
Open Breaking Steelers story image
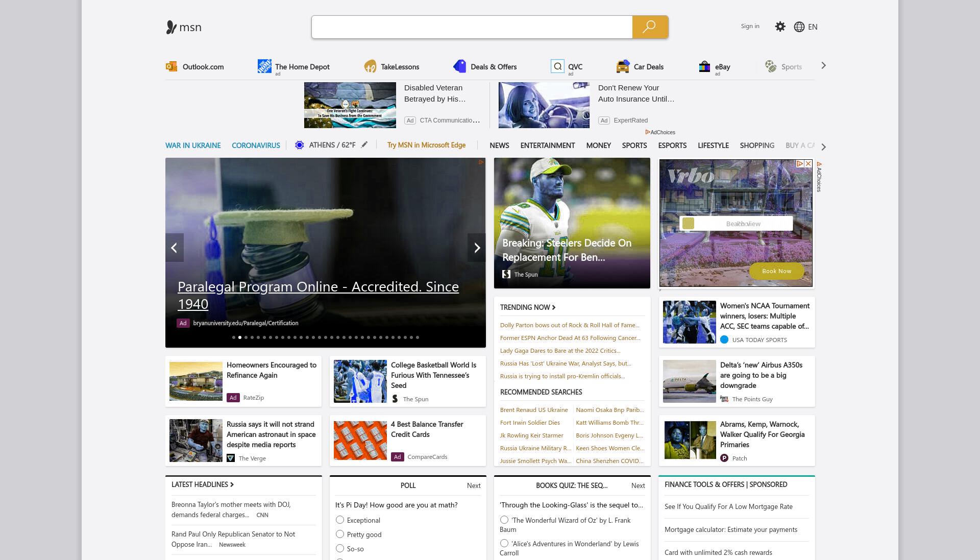click(572, 223)
